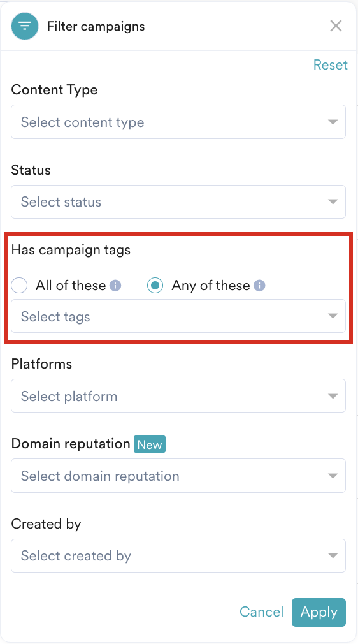The width and height of the screenshot is (358, 644).
Task: Close the Filter campaigns panel with X
Action: pos(336,26)
